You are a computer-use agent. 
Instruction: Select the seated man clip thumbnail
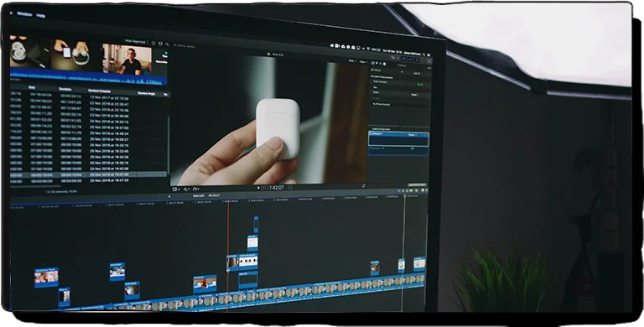click(127, 60)
